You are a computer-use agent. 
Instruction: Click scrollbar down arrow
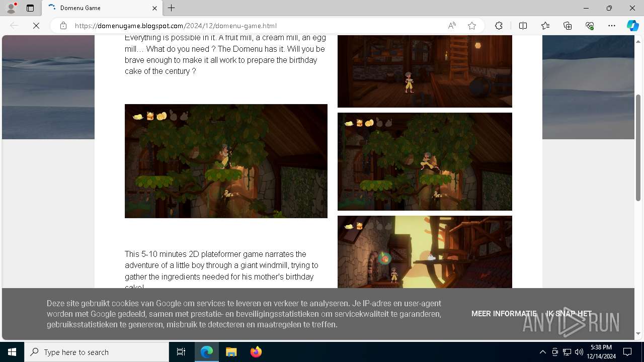coord(638,333)
